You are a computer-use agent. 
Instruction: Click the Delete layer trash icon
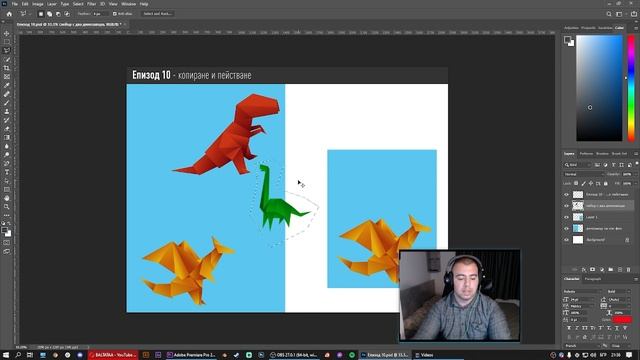click(628, 270)
